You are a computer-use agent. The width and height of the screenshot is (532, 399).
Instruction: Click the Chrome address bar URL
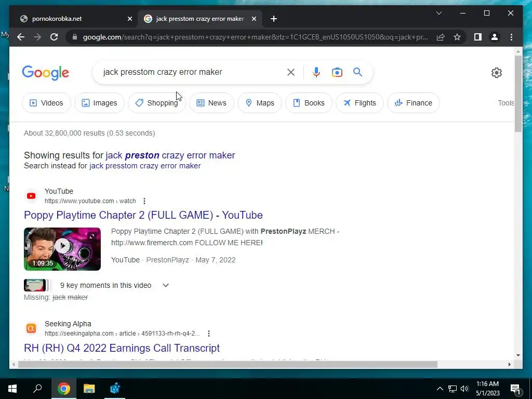255,37
